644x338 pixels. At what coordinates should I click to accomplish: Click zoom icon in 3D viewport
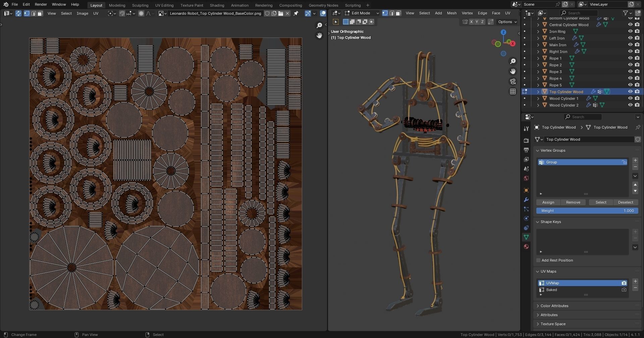click(x=513, y=61)
